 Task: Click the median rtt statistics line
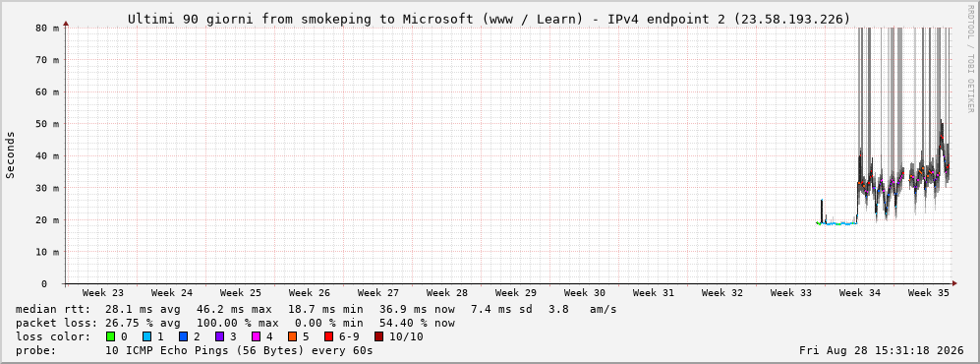(316, 309)
